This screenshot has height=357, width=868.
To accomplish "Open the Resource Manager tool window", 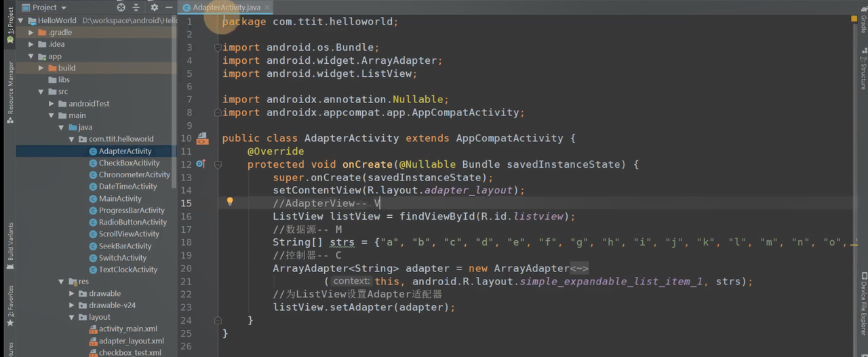I will [10, 92].
